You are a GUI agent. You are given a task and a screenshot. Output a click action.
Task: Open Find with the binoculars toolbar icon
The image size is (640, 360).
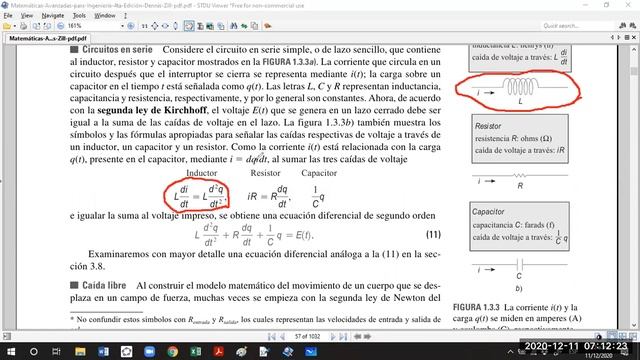234,26
